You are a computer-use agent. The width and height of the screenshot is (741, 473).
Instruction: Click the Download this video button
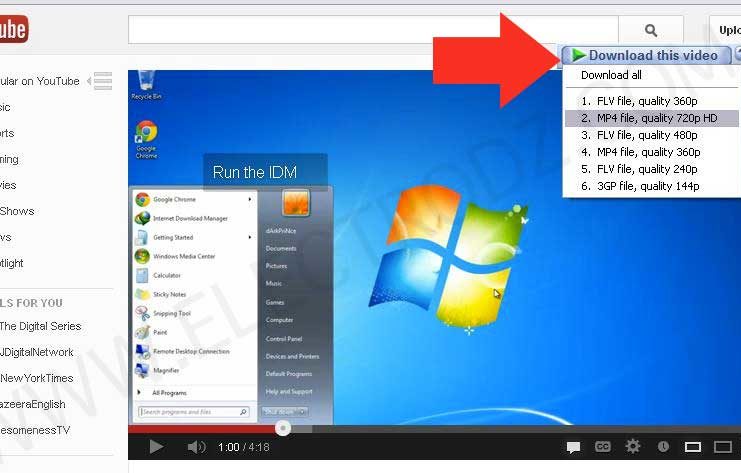[x=646, y=55]
